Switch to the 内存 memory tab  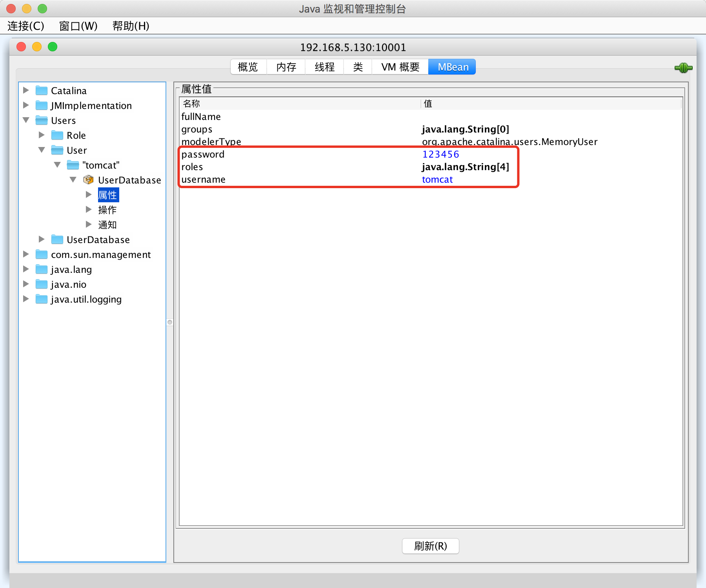[x=286, y=67]
